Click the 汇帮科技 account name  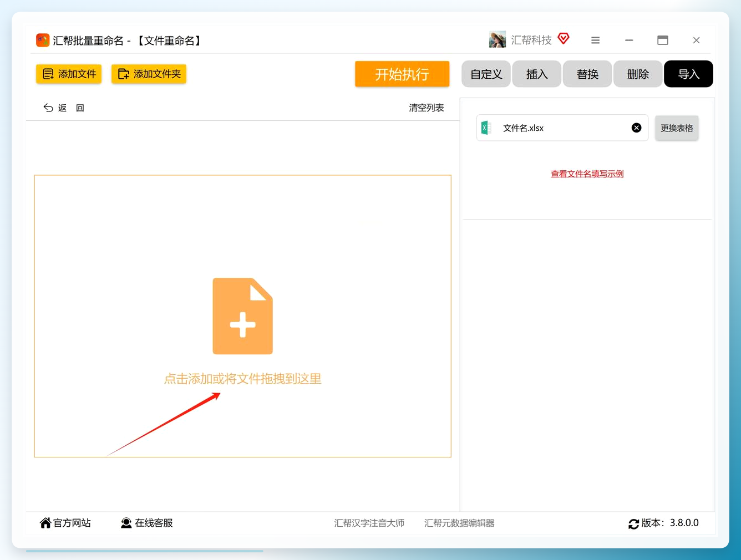click(531, 40)
